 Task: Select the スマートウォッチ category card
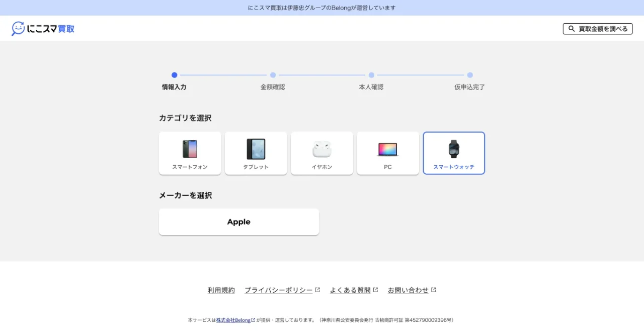tap(454, 153)
